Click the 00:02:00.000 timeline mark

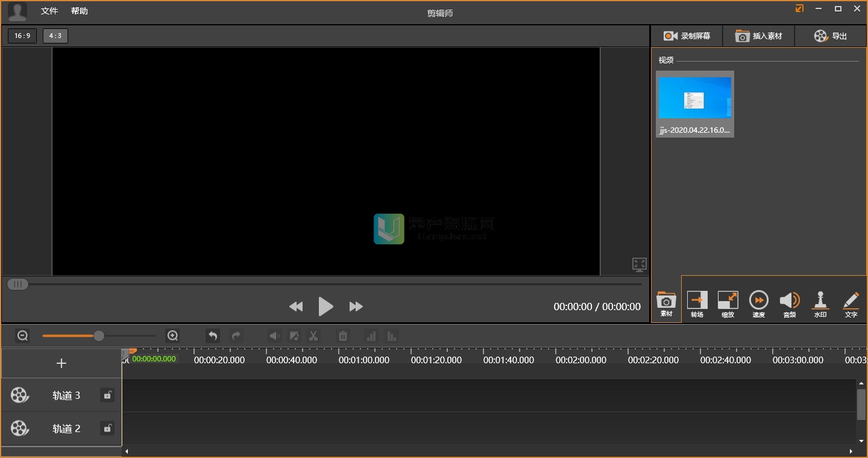tap(581, 360)
